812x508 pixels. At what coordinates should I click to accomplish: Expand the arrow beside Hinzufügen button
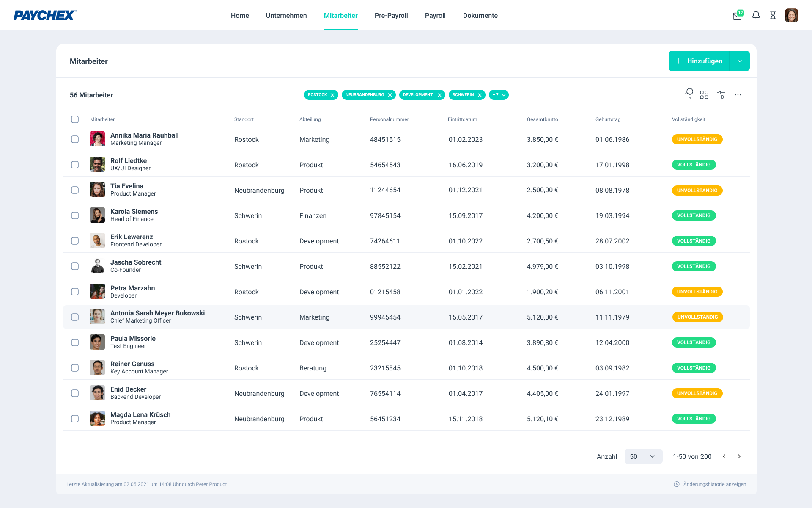point(740,61)
